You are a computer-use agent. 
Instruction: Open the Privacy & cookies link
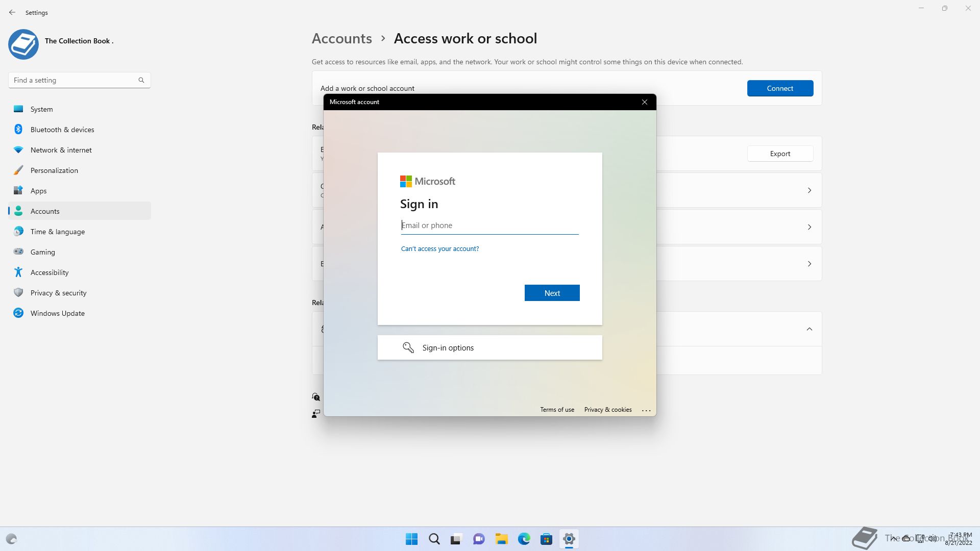608,410
